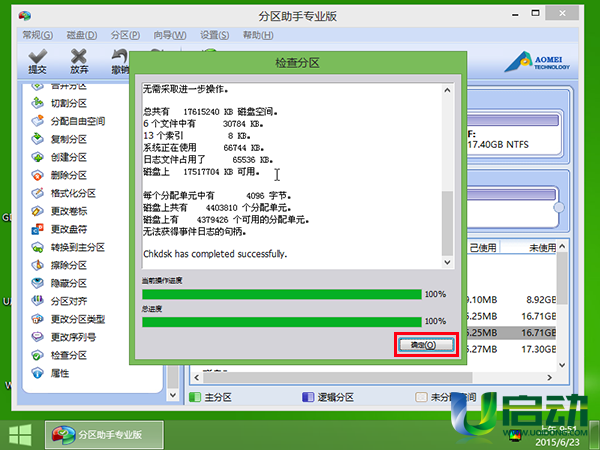Image resolution: width=600 pixels, height=450 pixels.
Task: Click the 撤销 (Undo) arrow icon
Action: 120,56
